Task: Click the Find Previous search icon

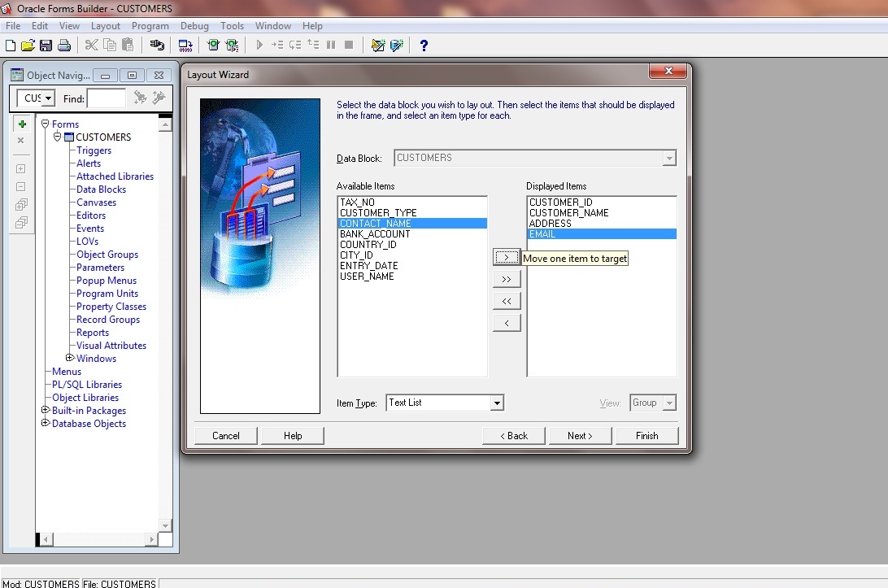Action: (x=159, y=98)
